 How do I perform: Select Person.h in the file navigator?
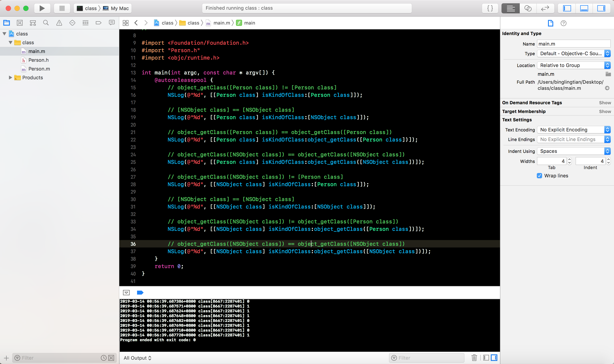click(x=38, y=60)
